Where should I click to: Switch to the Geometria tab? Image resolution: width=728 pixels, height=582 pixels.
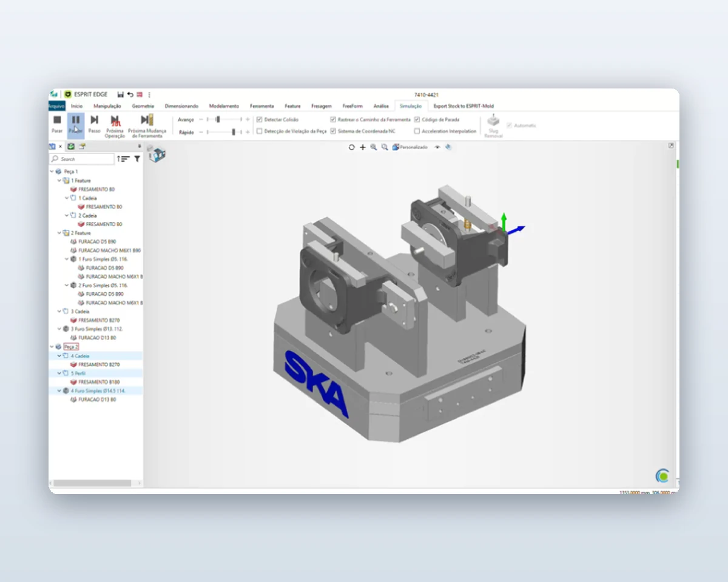(143, 106)
